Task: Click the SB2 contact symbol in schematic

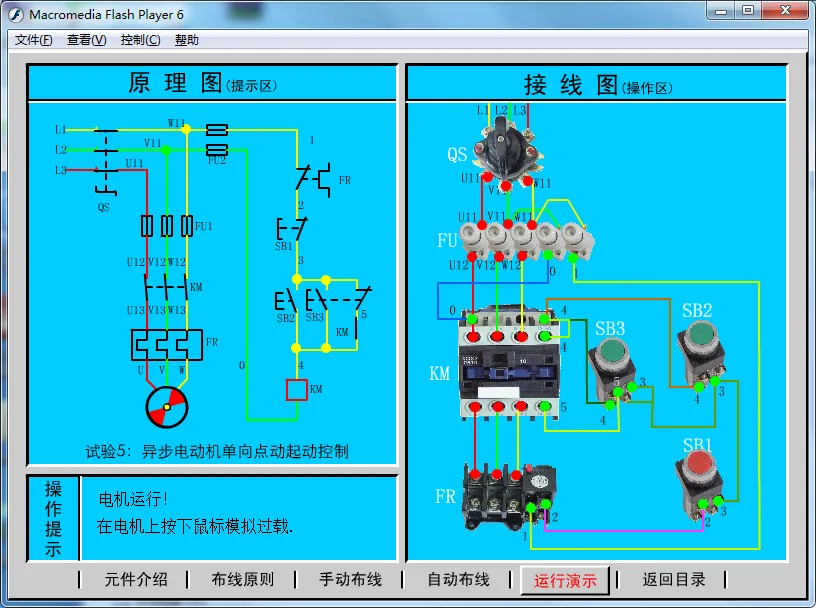Action: 286,301
